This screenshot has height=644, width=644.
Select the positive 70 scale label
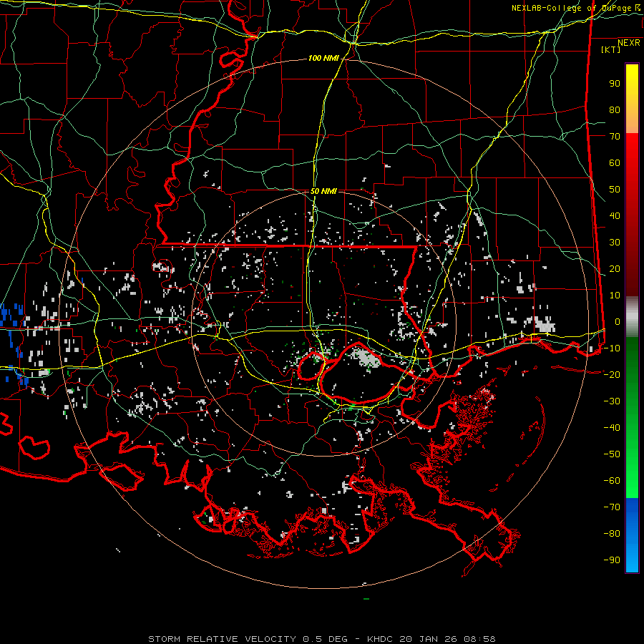(x=615, y=137)
